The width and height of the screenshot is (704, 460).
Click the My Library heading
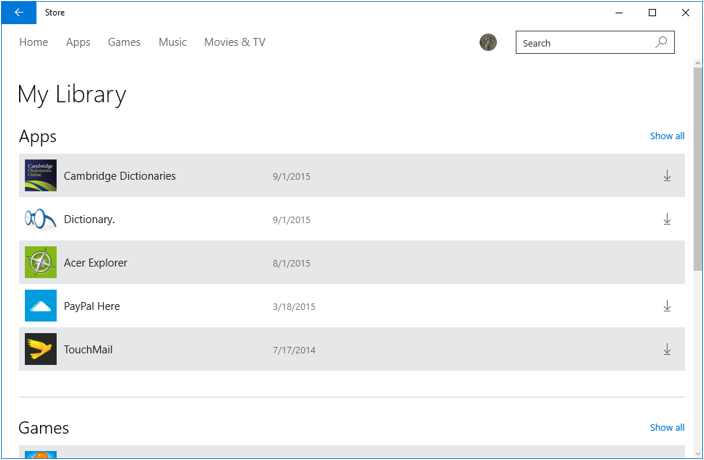pos(72,95)
